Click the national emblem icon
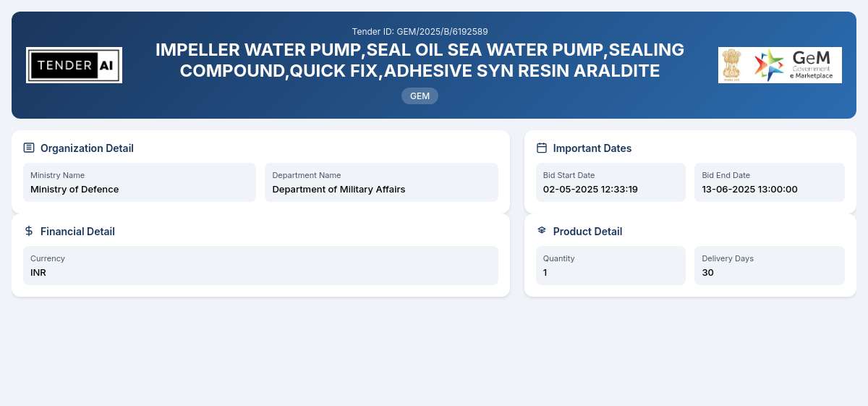 (732, 65)
